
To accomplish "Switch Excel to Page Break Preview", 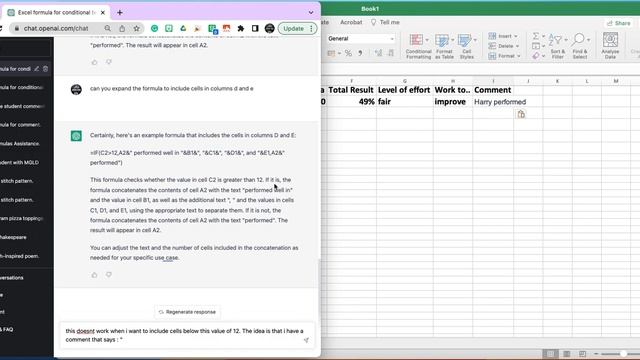I will 582,354.
